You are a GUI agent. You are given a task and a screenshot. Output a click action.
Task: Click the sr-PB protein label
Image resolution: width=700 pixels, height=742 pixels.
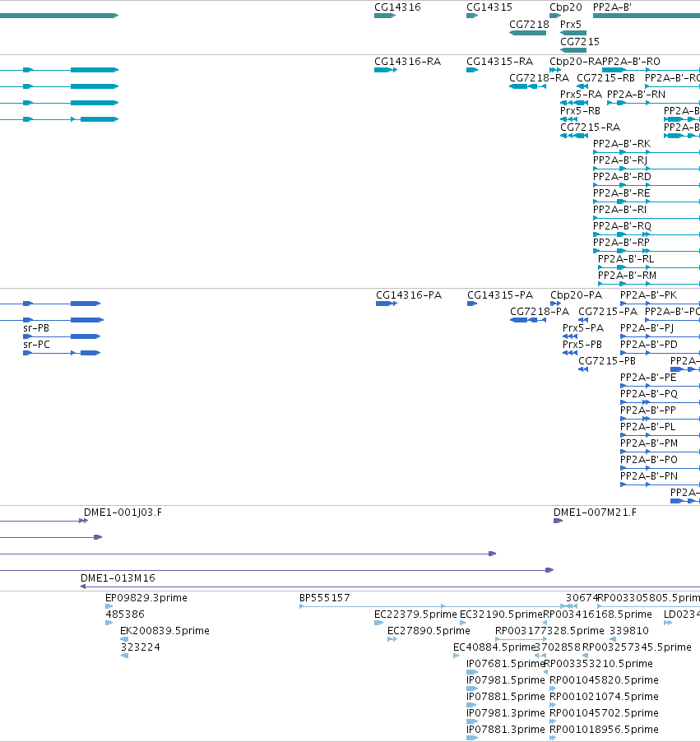click(36, 328)
